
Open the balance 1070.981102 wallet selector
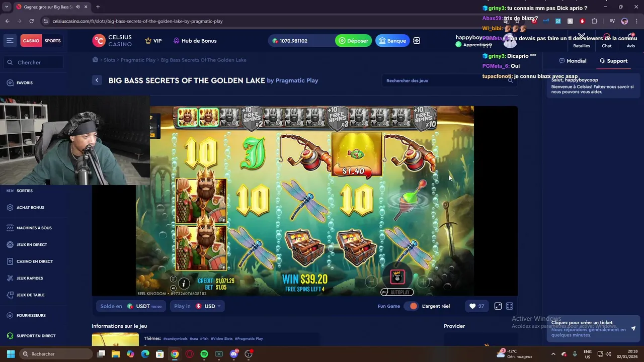[x=300, y=41]
